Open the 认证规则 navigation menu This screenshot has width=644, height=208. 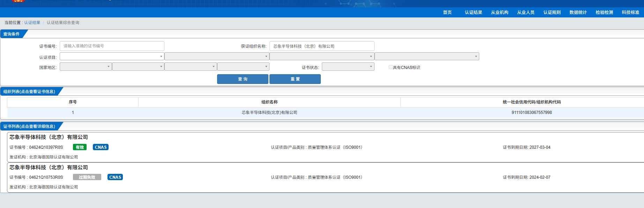pos(552,13)
